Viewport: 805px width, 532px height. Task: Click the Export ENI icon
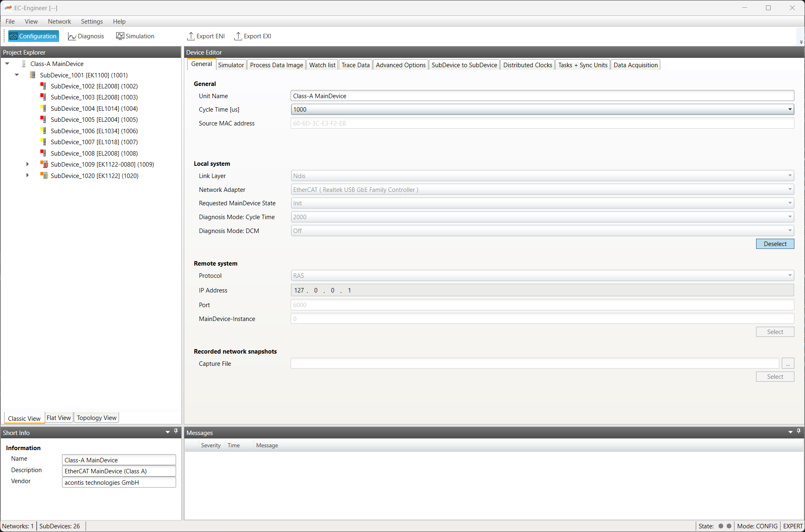[191, 36]
